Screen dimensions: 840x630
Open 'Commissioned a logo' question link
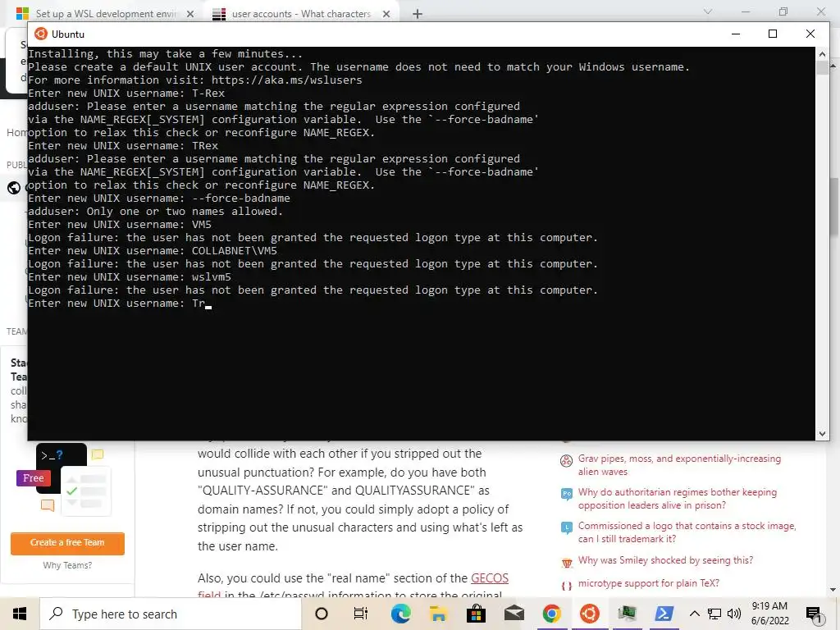[x=687, y=532]
